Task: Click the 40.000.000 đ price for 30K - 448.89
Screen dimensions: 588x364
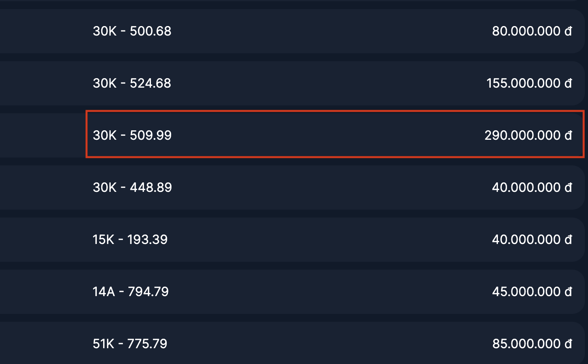Action: [532, 188]
